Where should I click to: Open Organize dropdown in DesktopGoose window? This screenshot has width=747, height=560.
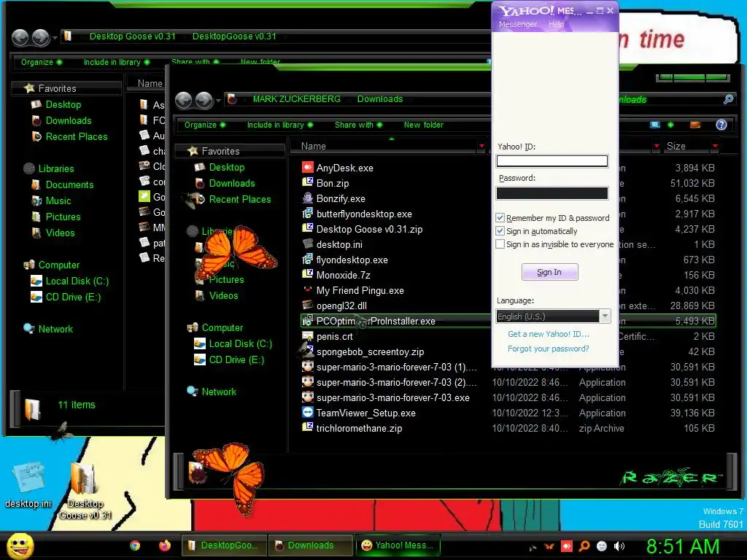(42, 62)
